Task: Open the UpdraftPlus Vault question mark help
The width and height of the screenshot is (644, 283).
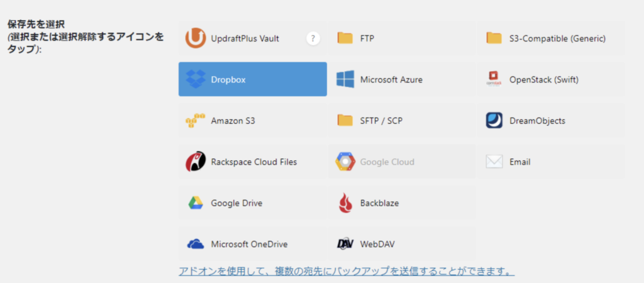Action: point(313,38)
